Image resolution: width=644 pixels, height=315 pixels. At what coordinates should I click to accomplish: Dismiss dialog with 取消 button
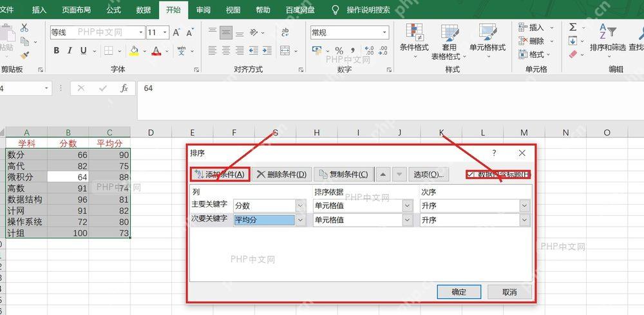coord(509,292)
